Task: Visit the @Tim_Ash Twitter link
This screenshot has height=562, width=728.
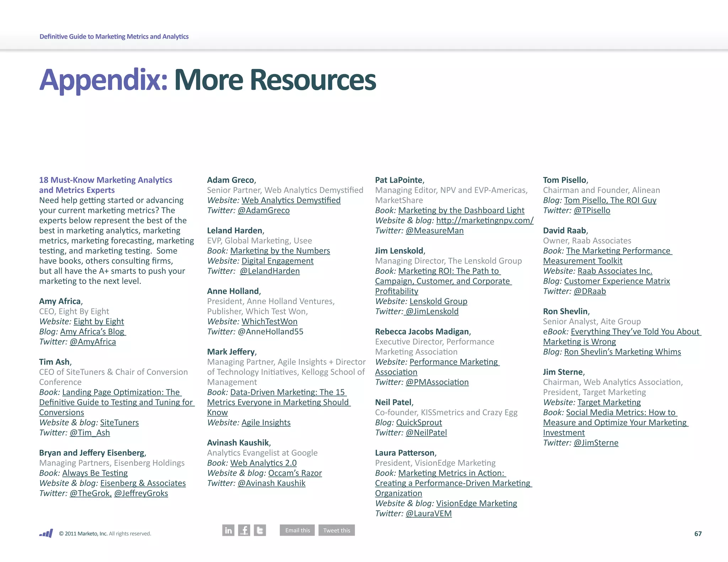Action: (x=90, y=433)
